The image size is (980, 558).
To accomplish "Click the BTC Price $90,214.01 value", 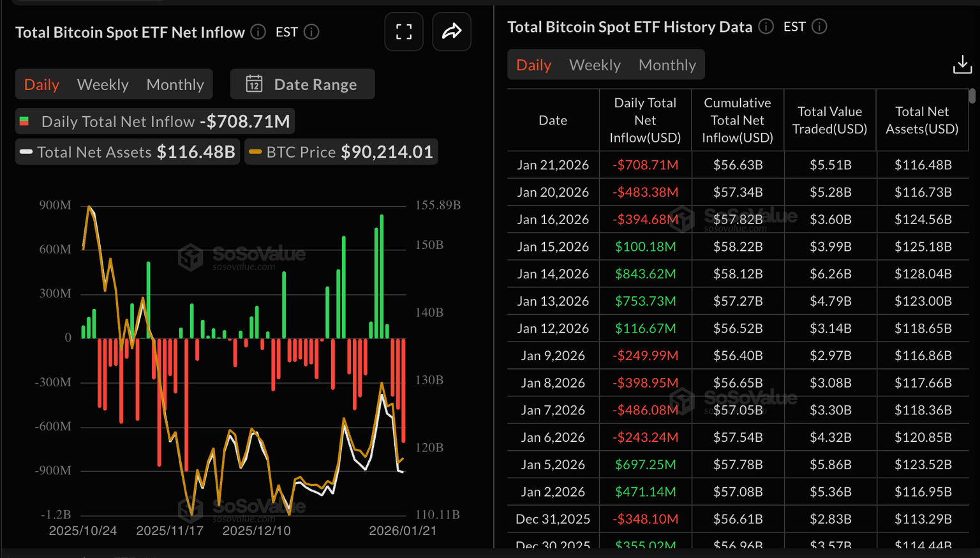I will point(387,152).
